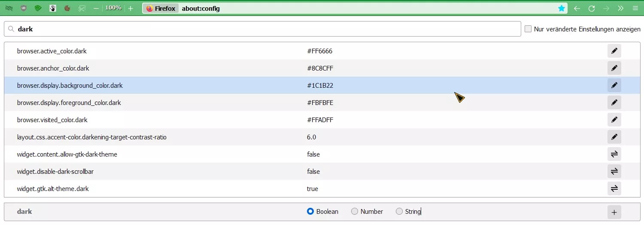Go back with the left arrow
Image resolution: width=644 pixels, height=225 pixels.
577,8
